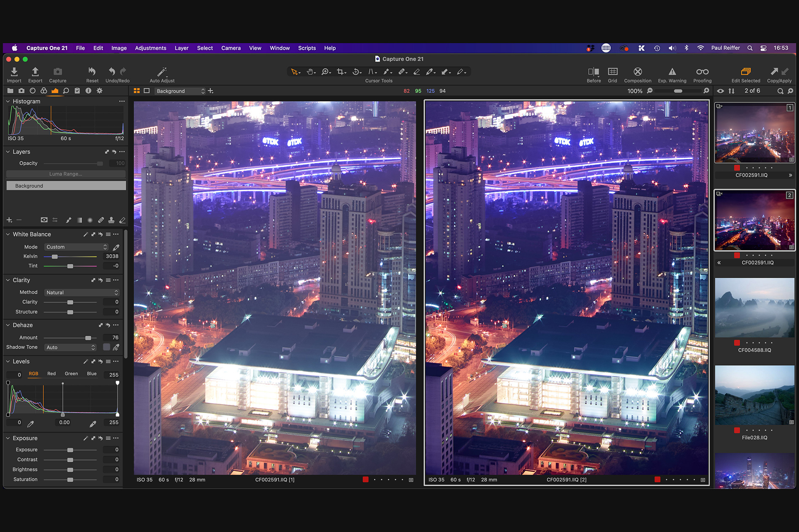Viewport: 799px width, 532px height.
Task: Click the Contrast slider
Action: coord(70,460)
